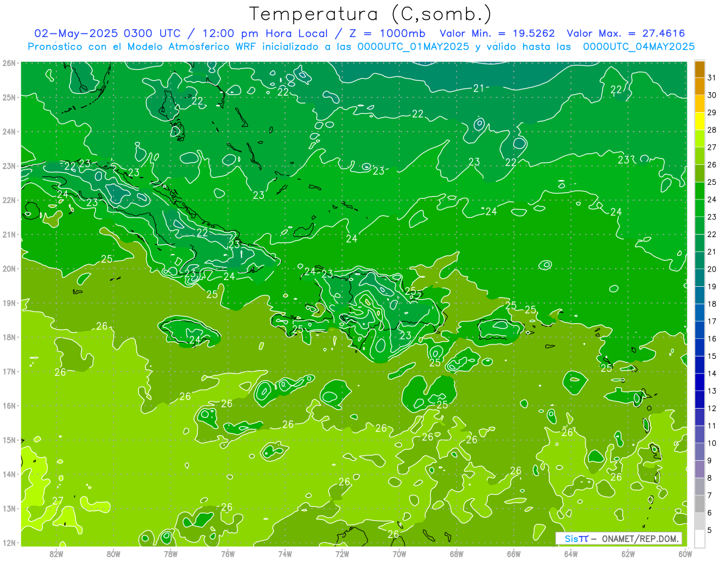
Task: Click the 76W longitude axis label
Action: click(x=228, y=554)
